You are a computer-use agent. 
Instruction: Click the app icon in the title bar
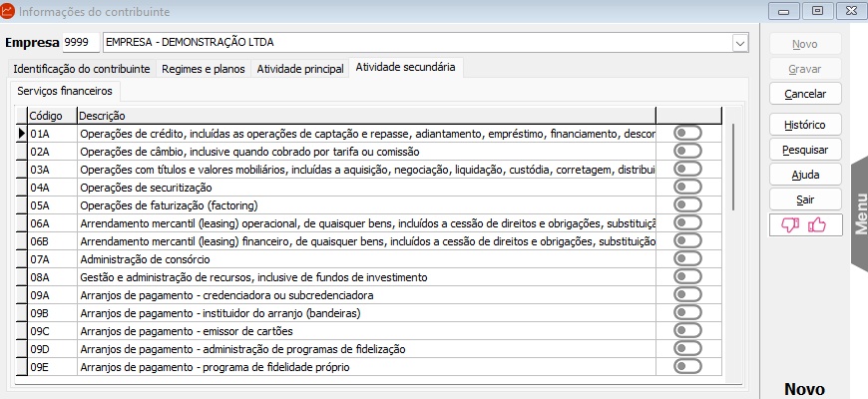[7, 11]
